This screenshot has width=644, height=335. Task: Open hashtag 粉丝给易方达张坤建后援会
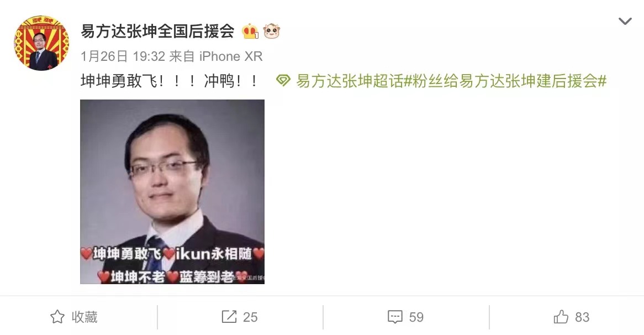(x=505, y=81)
